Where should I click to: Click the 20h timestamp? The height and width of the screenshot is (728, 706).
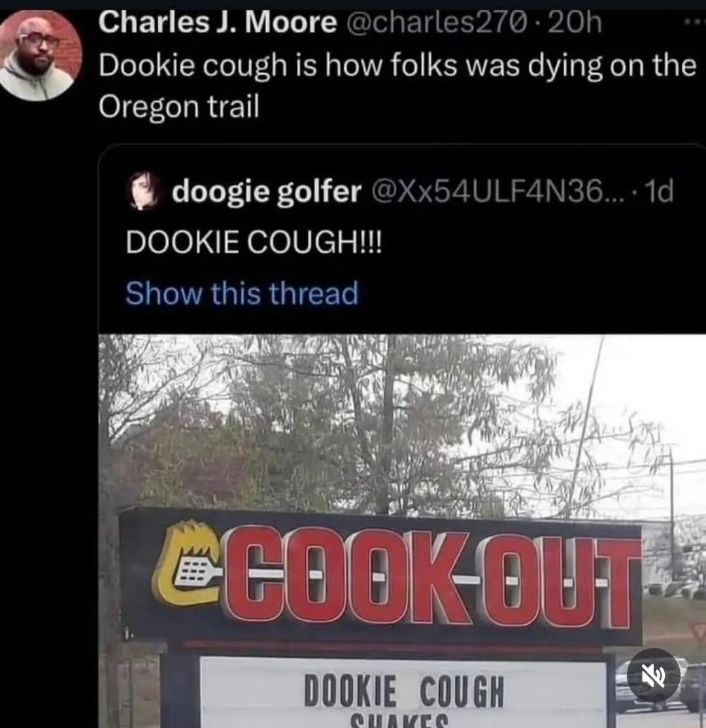[575, 22]
